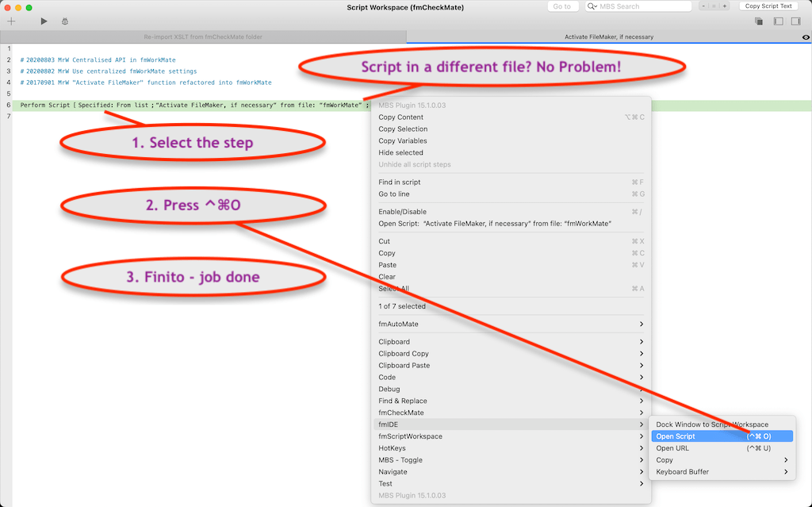Open the MBS Search magnifier dropdown
The height and width of the screenshot is (507, 812).
(x=593, y=6)
